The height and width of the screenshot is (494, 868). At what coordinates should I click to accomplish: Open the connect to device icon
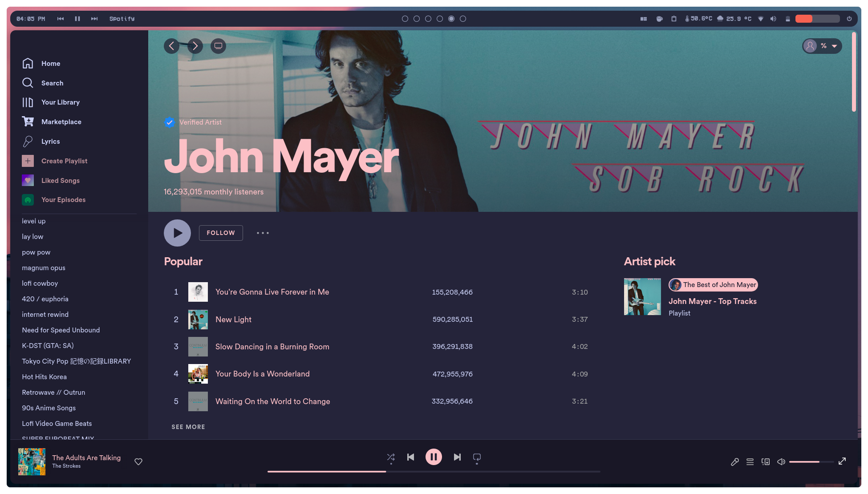pos(766,462)
